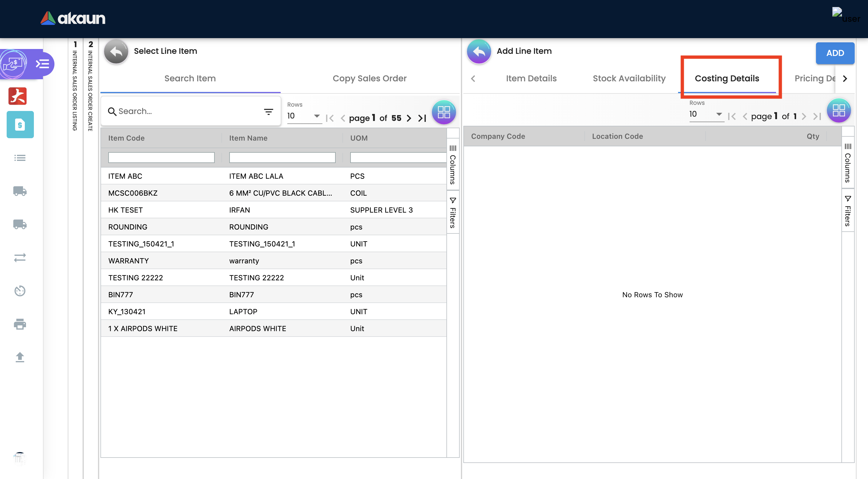Click the back arrow beside Add Line Item
Viewport: 868px width, 479px height.
point(478,51)
